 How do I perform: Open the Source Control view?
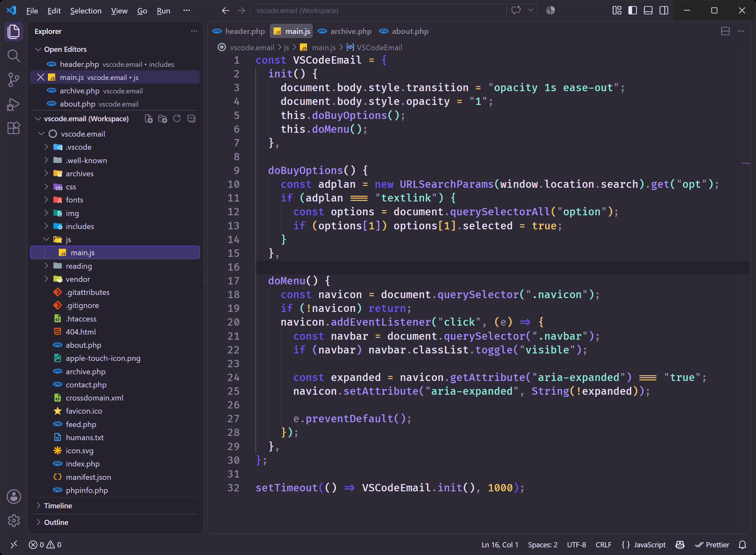pyautogui.click(x=13, y=80)
